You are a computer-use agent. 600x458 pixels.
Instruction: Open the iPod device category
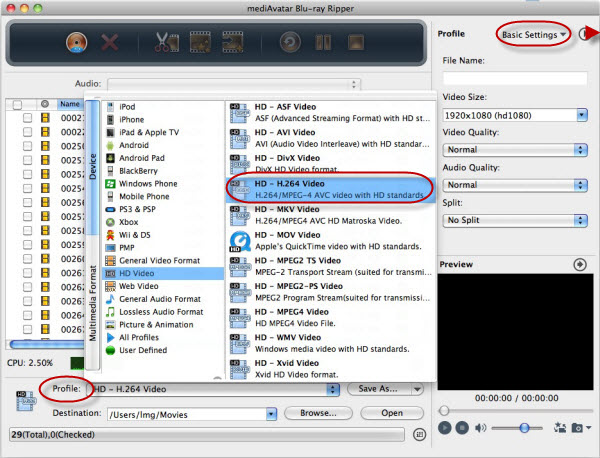pyautogui.click(x=163, y=107)
